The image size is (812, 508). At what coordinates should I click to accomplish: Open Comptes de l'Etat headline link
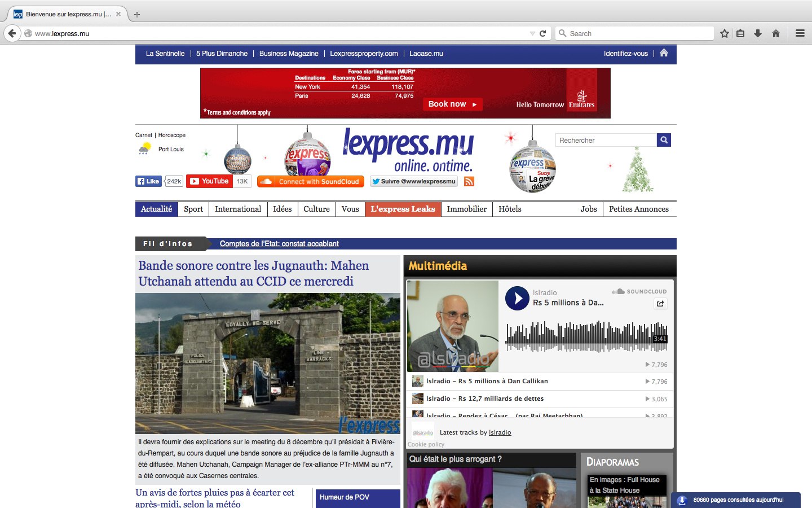click(279, 243)
